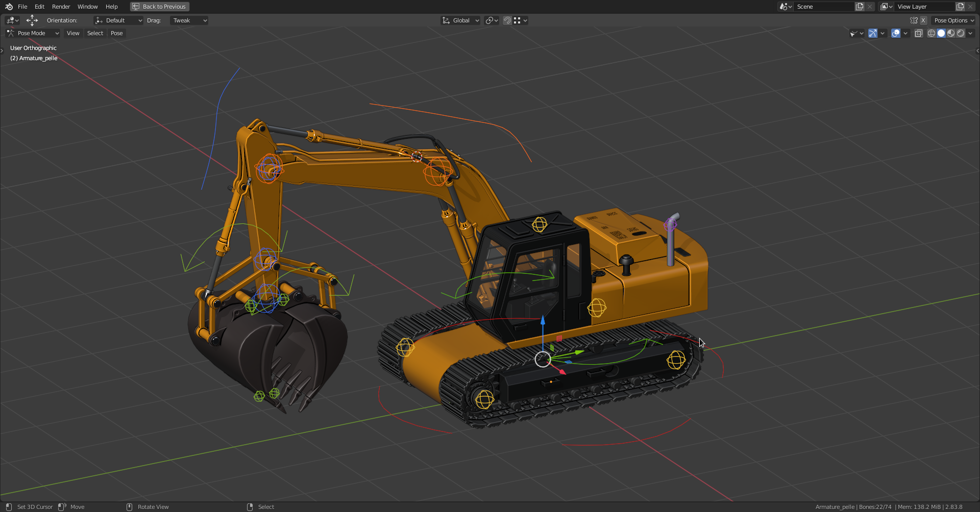Open the transform pivot point dropdown

492,20
